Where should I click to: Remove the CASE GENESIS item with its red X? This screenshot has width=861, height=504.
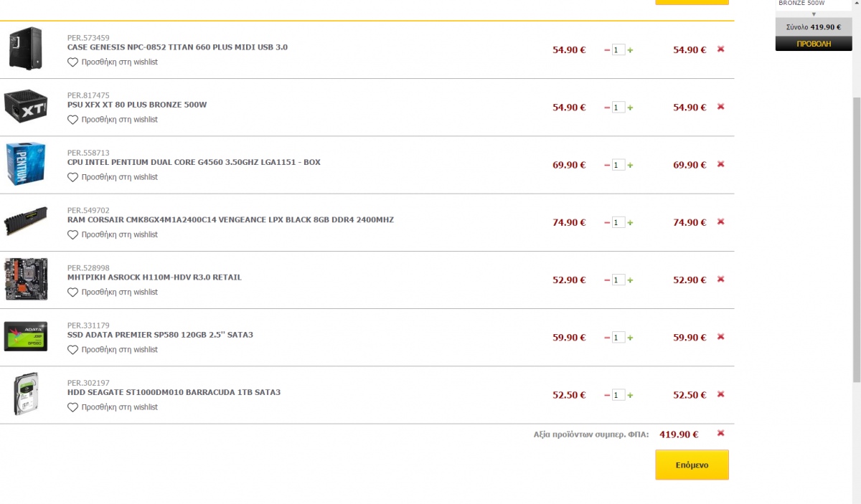(x=720, y=49)
